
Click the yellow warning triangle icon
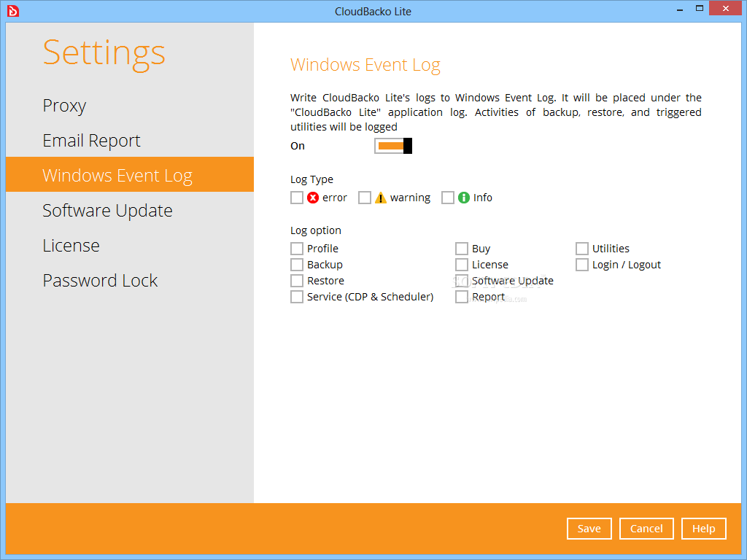click(380, 198)
